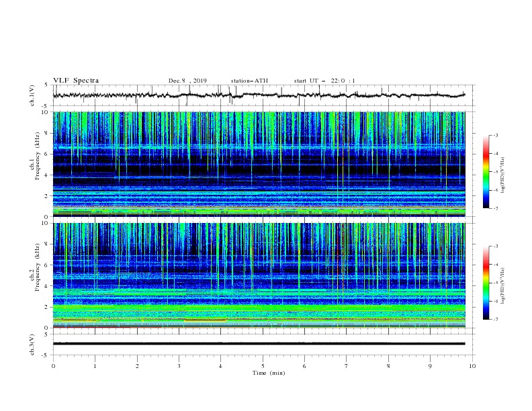Click the "Time (min)" axis title

[269, 373]
